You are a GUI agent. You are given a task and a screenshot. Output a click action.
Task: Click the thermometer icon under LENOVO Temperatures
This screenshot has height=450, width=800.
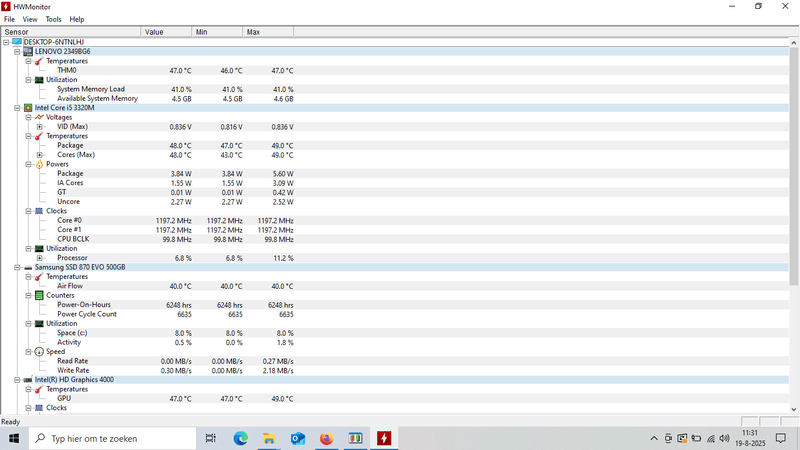click(39, 61)
